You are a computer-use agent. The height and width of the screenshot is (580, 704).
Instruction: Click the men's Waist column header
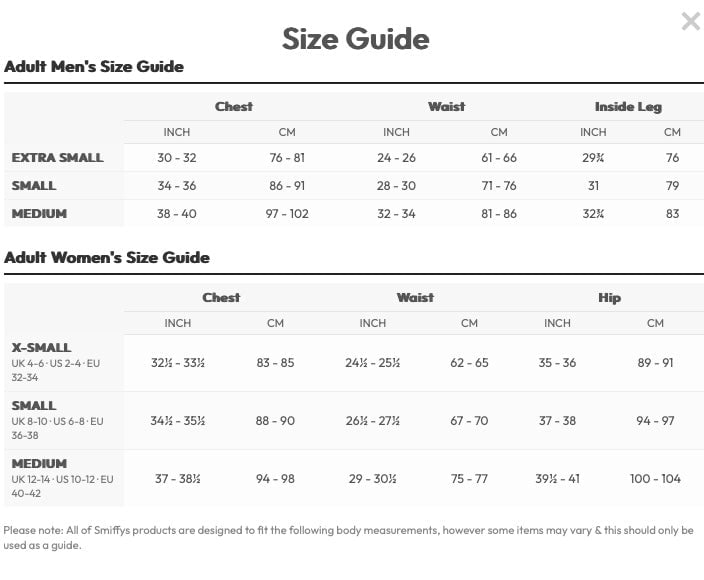[446, 106]
